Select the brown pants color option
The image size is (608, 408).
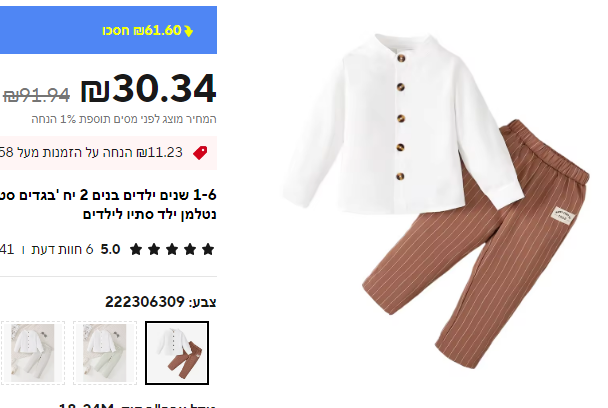177,353
